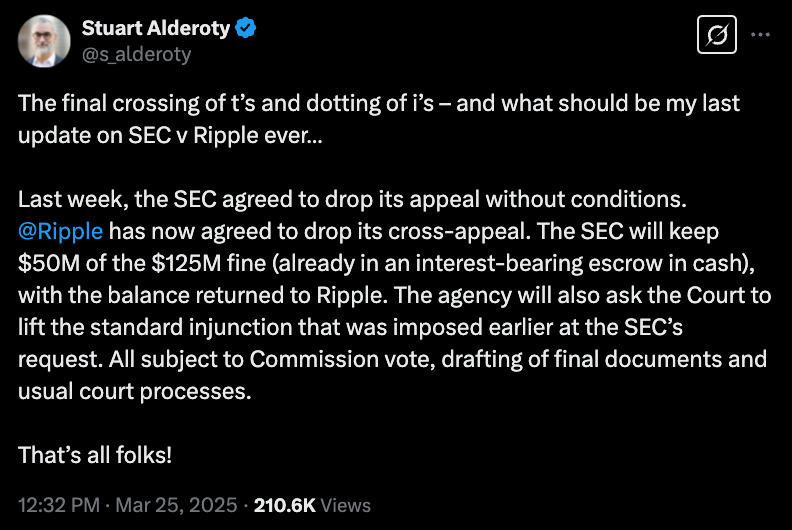Click the blue verified checkmark badge
The image size is (792, 530).
pos(246,29)
